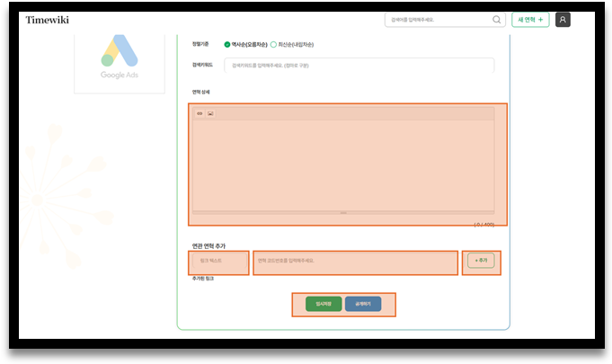
Task: Click the 0 / 400 character counter
Action: 483,224
